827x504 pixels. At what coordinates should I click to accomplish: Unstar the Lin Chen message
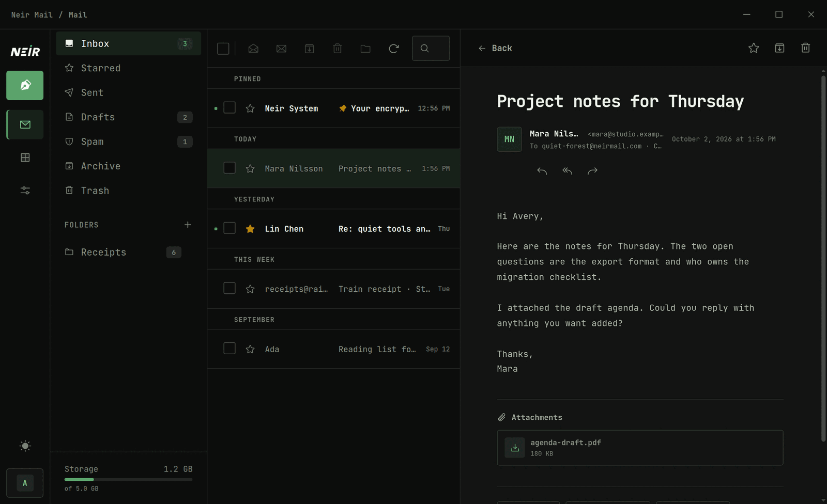(250, 229)
